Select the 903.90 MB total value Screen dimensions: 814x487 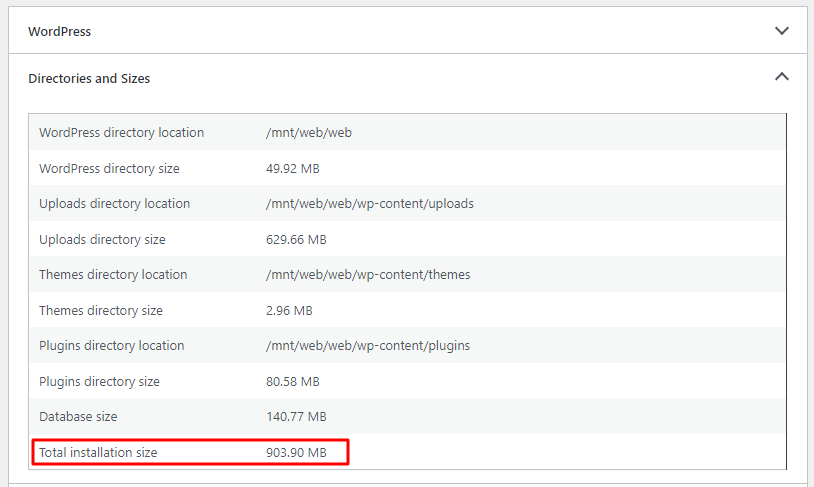(x=296, y=452)
